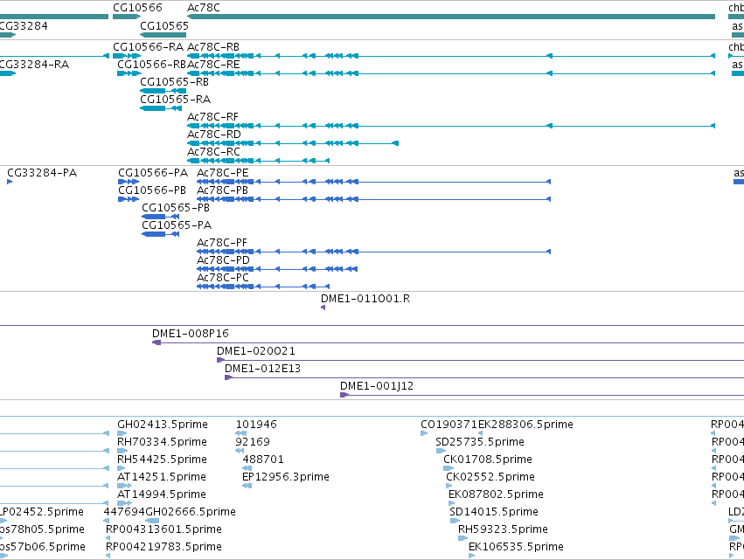744x560 pixels.
Task: Select protein CG33284-PA
Action: pyautogui.click(x=10, y=182)
